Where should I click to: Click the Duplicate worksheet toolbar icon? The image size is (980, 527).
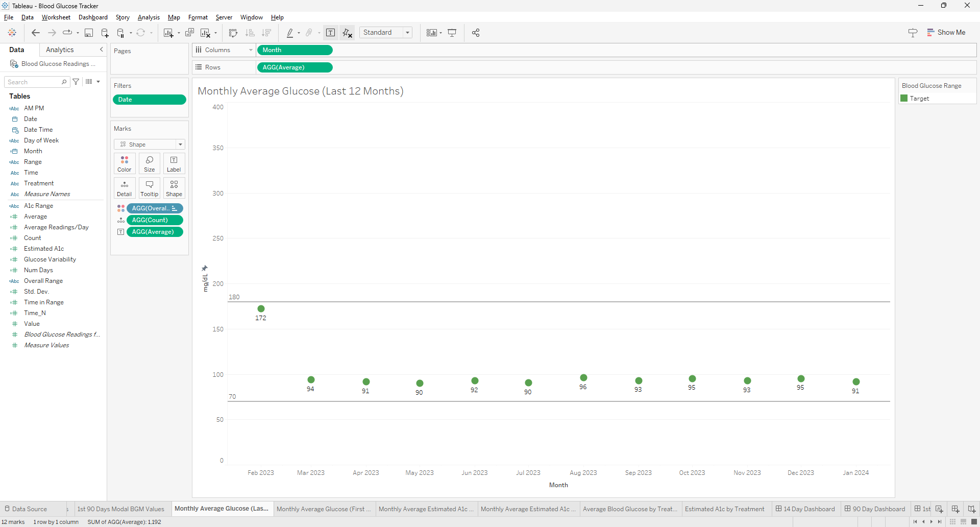tap(189, 33)
